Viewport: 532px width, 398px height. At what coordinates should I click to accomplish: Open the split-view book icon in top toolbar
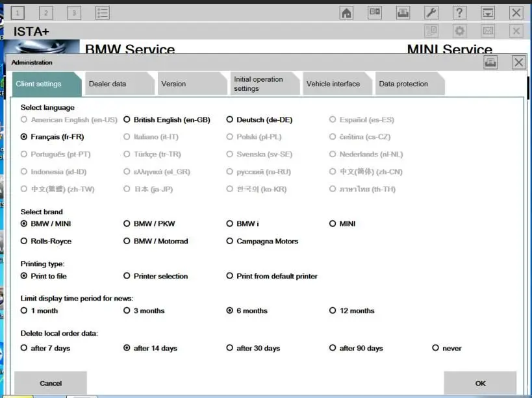pyautogui.click(x=375, y=13)
